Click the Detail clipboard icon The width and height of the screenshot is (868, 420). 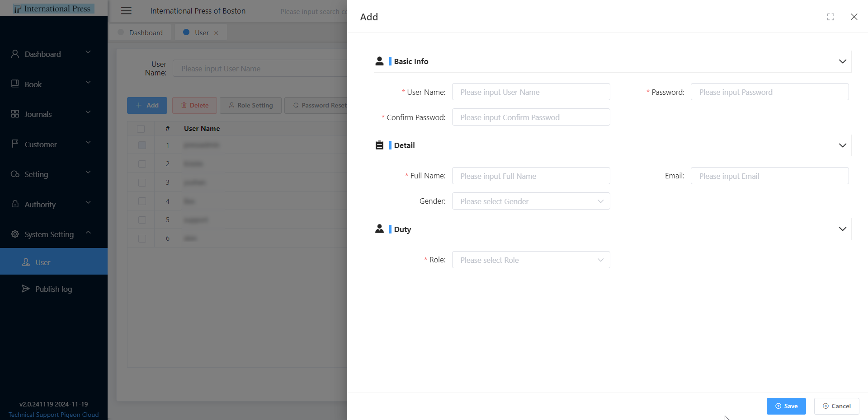pos(379,145)
